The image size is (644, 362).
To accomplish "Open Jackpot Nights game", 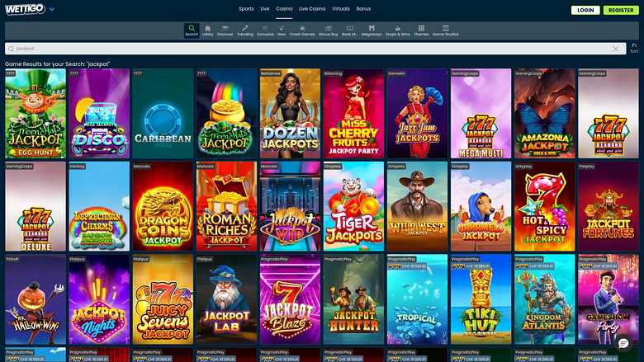I will tap(99, 299).
